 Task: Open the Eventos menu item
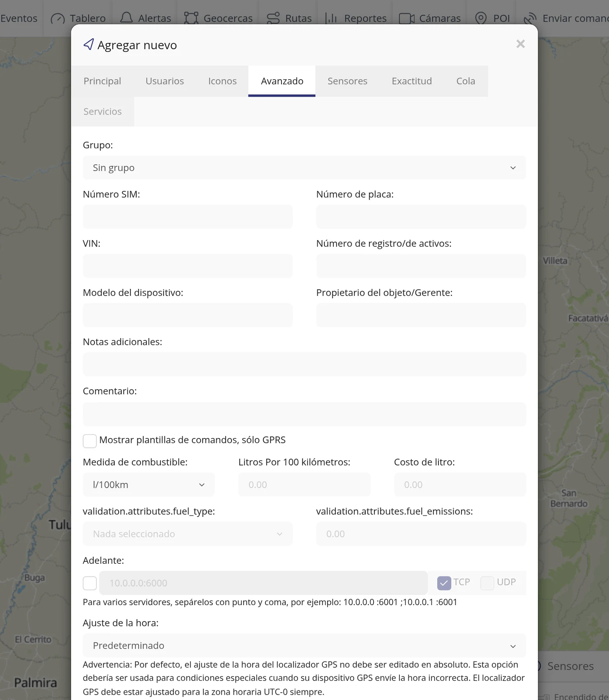tap(19, 18)
